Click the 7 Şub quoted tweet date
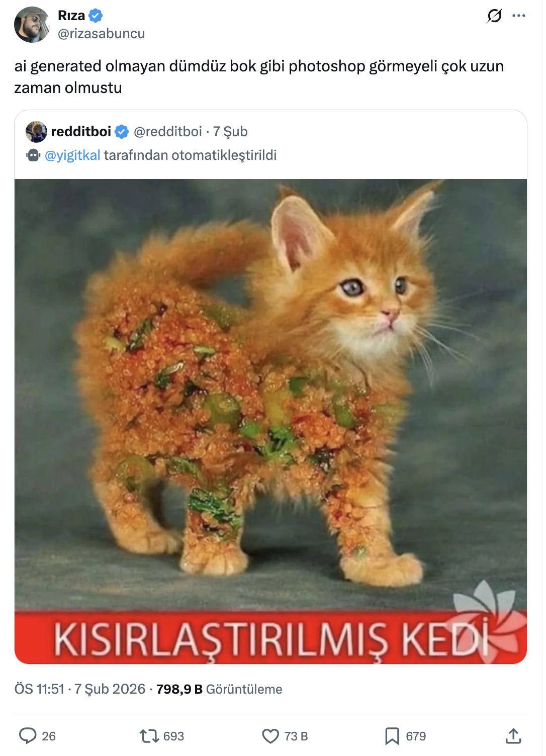Viewport: 546px width, 756px height. pos(230,132)
